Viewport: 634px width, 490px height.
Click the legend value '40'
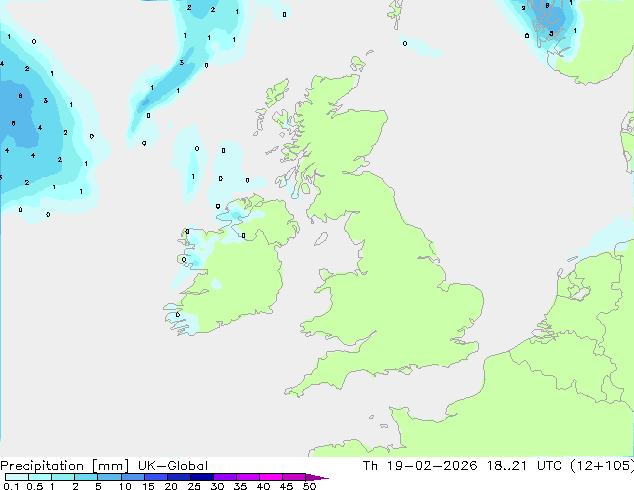pos(263,486)
